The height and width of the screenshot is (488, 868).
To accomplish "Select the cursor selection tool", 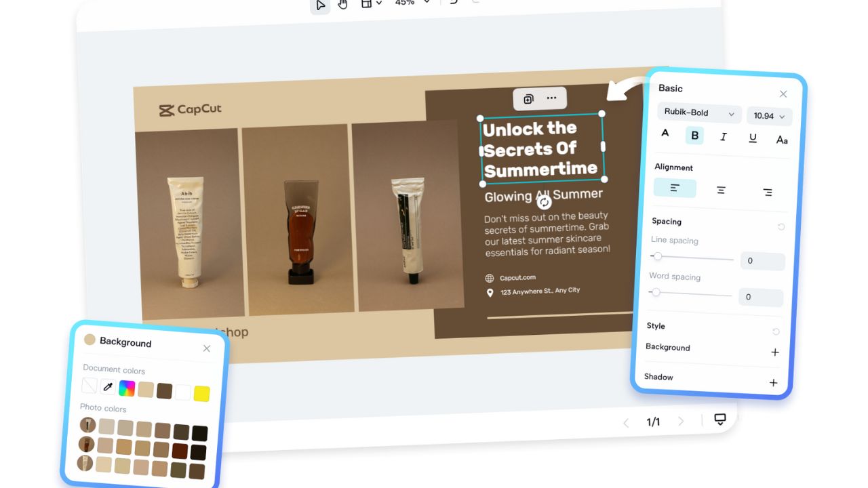I will [320, 5].
